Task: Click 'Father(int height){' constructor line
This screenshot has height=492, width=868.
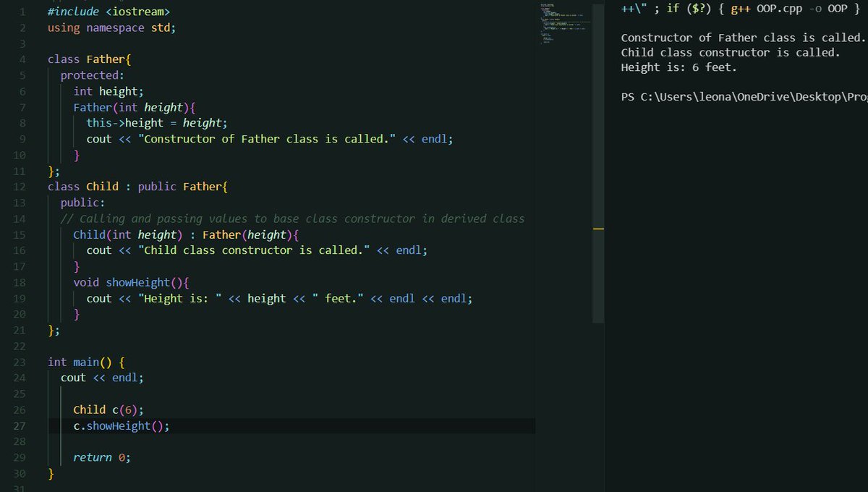Action: [x=135, y=107]
